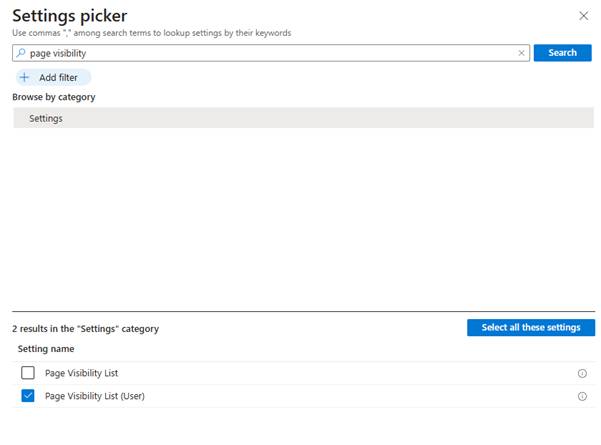Open info for Page Visibility List (User)
This screenshot has width=601, height=445.
click(x=582, y=396)
